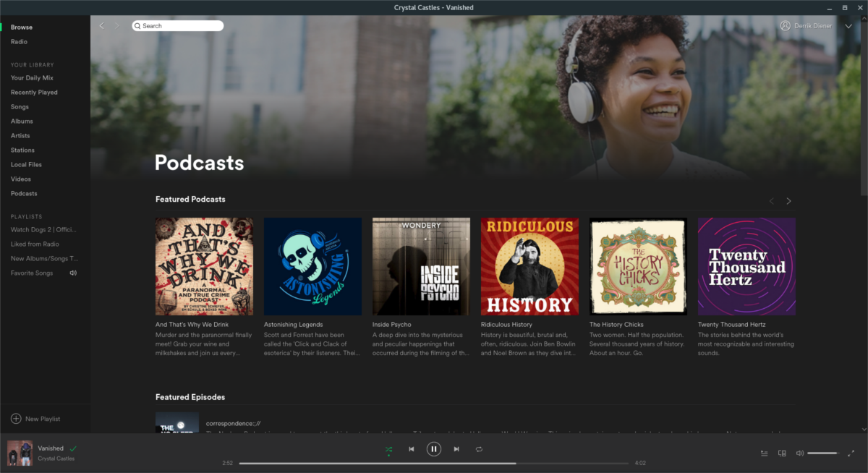Open Recently Played
868x473 pixels.
click(x=34, y=93)
